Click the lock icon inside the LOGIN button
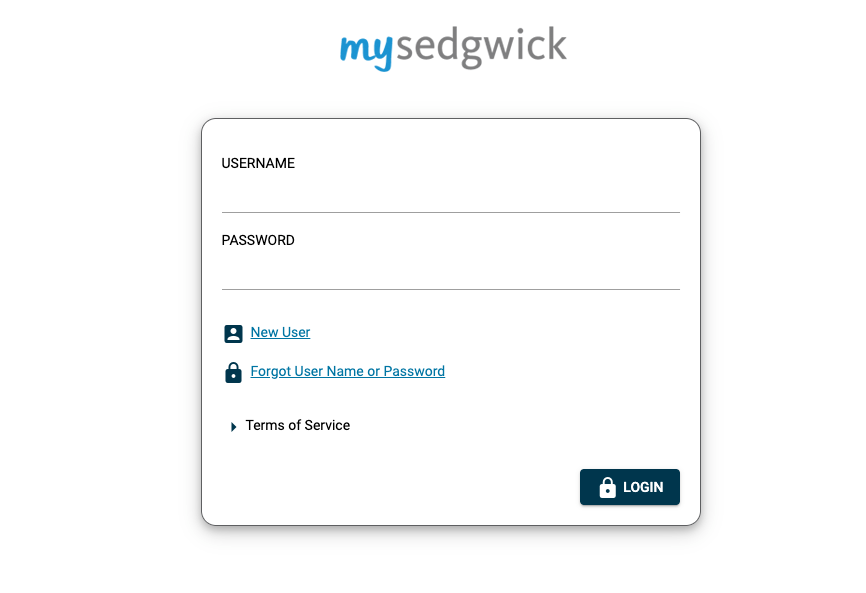Image resolution: width=866 pixels, height=593 pixels. (605, 487)
